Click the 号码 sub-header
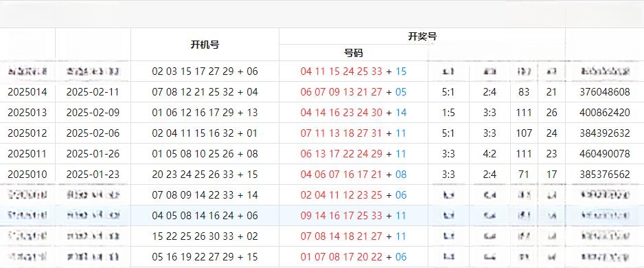The width and height of the screenshot is (644, 268). coord(353,53)
